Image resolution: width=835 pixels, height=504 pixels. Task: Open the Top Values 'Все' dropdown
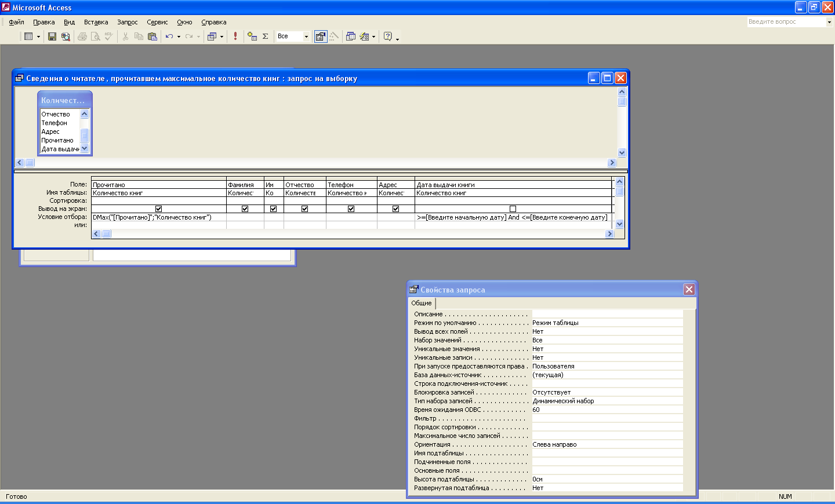click(x=306, y=36)
